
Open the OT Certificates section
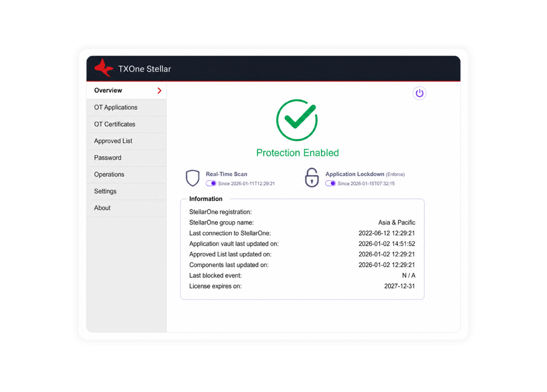tap(126, 124)
